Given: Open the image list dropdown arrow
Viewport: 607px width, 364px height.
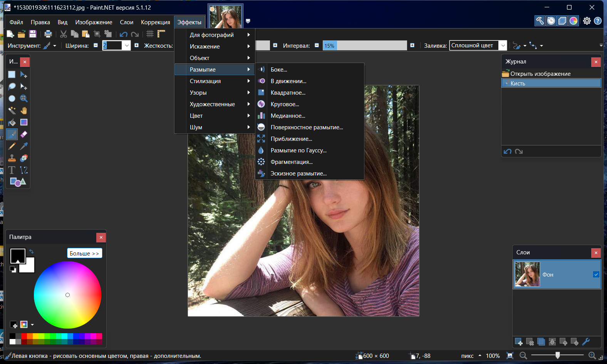Looking at the screenshot, I should 248,21.
